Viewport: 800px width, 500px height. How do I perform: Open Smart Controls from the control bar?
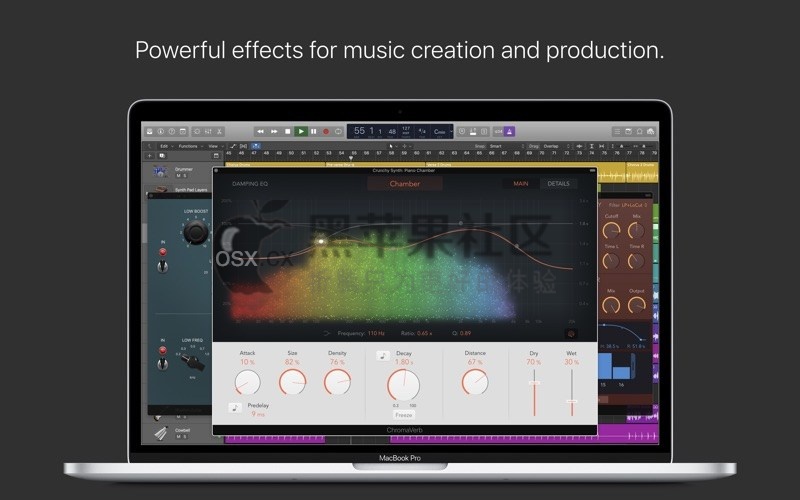[x=197, y=131]
